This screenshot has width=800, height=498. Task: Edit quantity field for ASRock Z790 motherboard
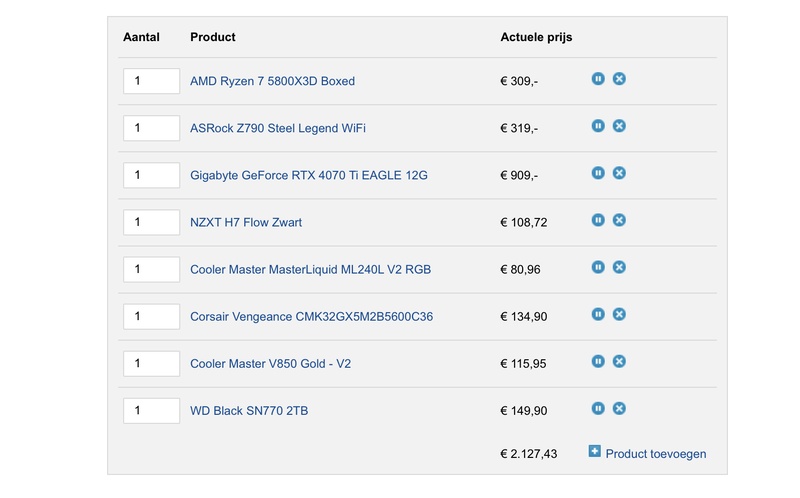(151, 128)
